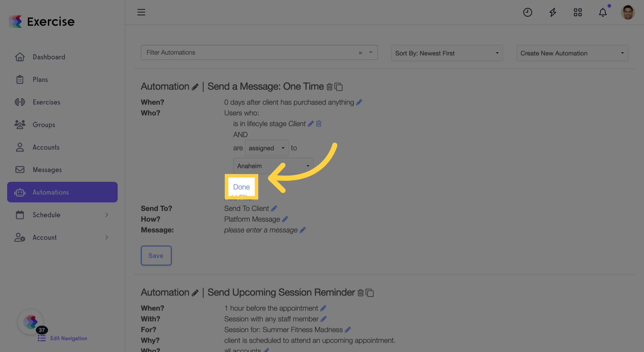Image resolution: width=644 pixels, height=352 pixels.
Task: Edit Platform Message setting
Action: 285,219
